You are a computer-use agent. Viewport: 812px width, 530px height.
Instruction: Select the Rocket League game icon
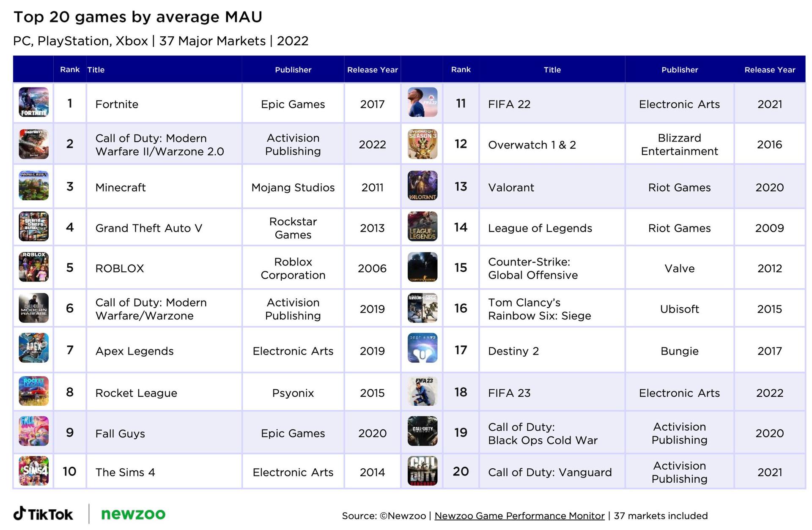click(33, 391)
